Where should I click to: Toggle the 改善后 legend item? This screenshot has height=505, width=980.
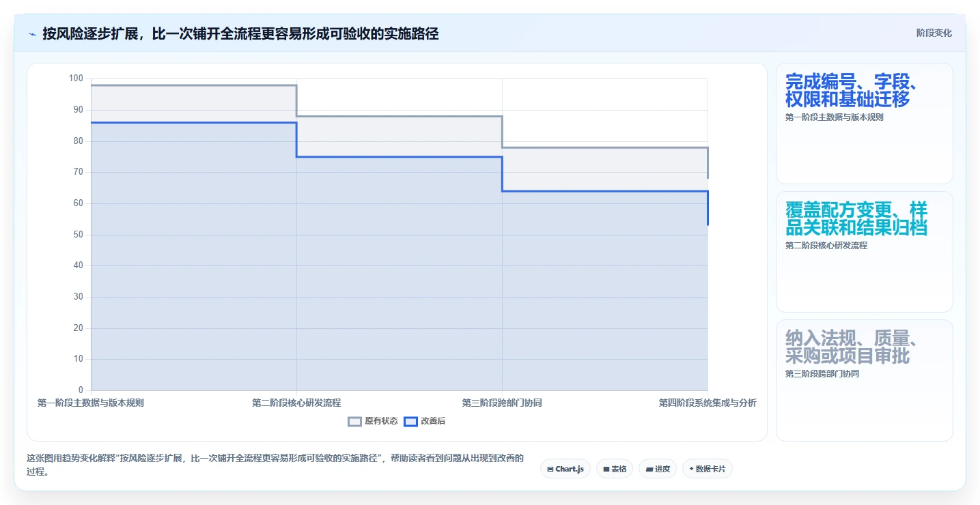[x=425, y=421]
